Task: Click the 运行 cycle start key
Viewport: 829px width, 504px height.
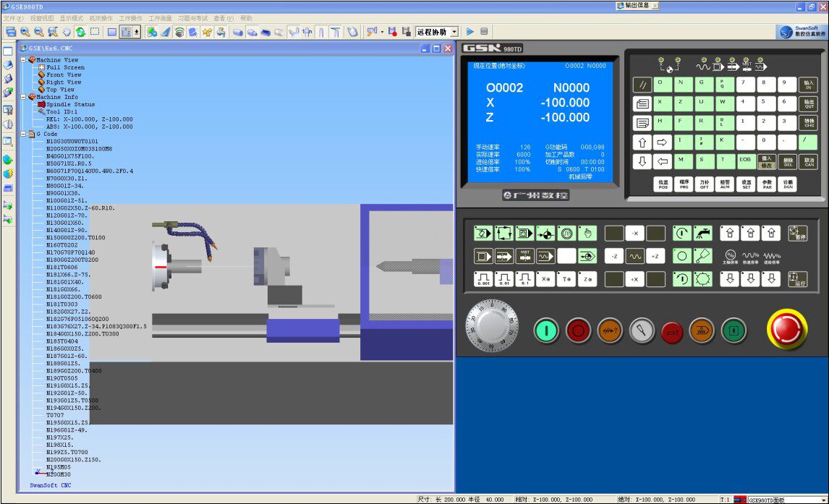Action: point(797,279)
